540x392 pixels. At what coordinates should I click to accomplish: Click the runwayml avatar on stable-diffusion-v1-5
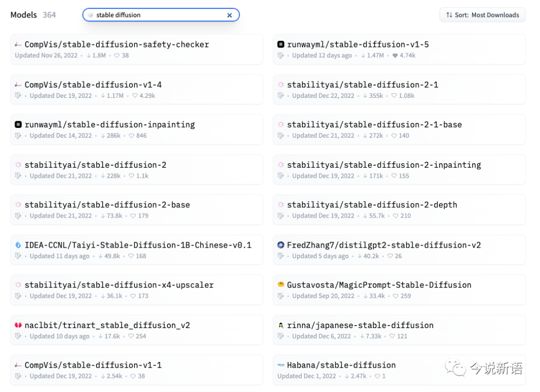click(x=281, y=44)
